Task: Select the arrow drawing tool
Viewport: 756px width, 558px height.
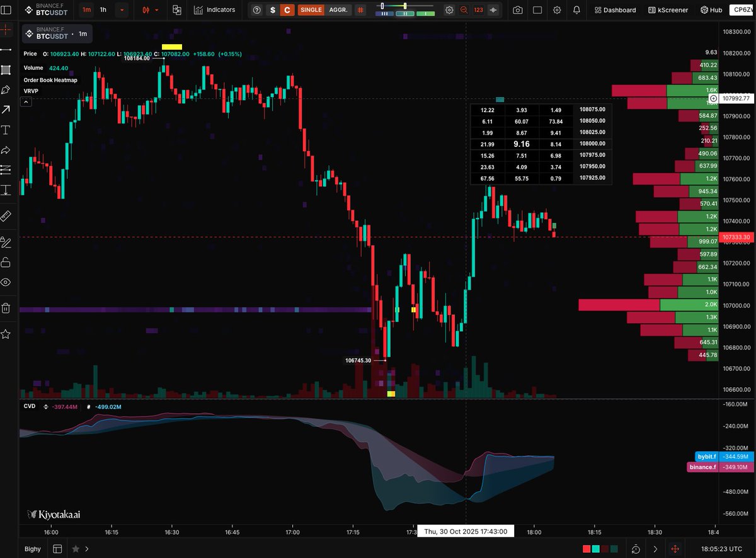Action: 6,110
